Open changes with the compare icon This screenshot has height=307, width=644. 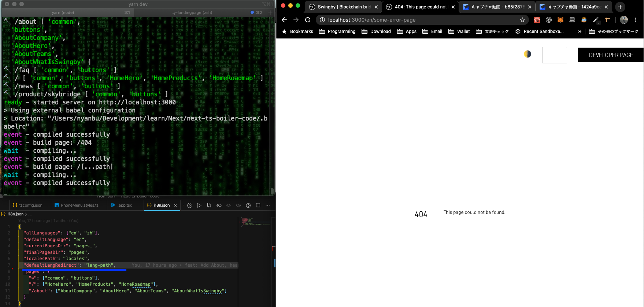[209, 206]
